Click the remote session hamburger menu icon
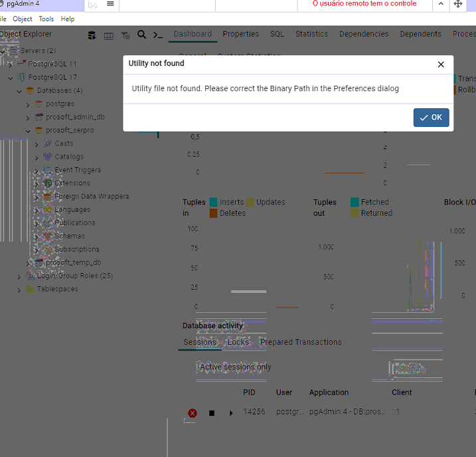 (110, 4)
